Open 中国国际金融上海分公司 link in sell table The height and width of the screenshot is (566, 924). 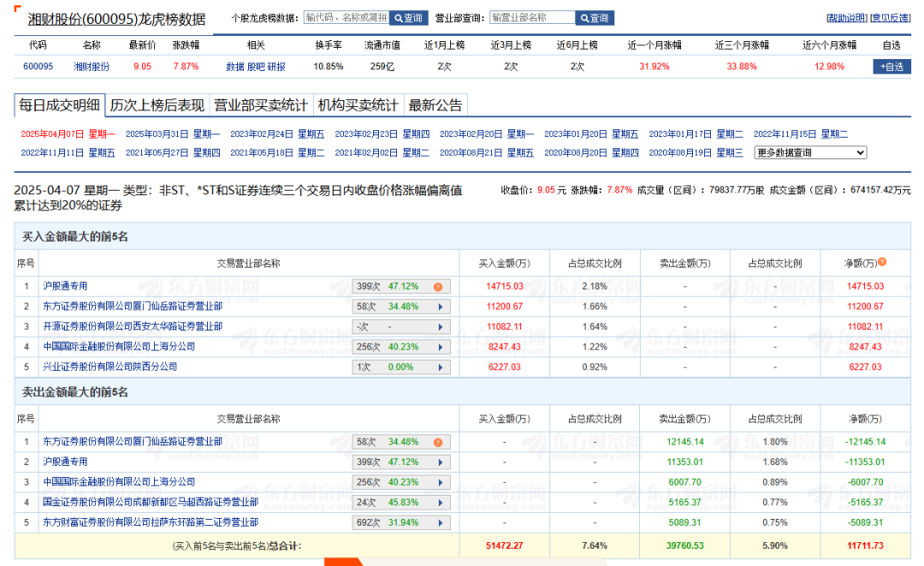[119, 482]
